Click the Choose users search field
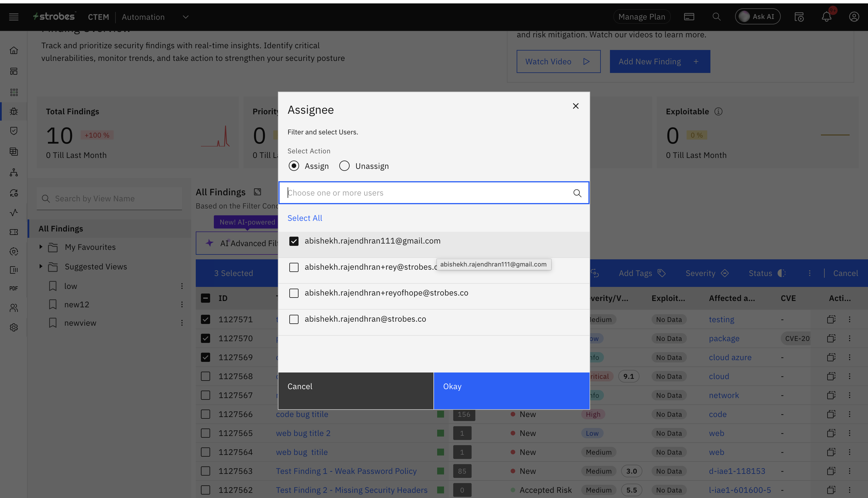The width and height of the screenshot is (868, 498). (x=427, y=193)
